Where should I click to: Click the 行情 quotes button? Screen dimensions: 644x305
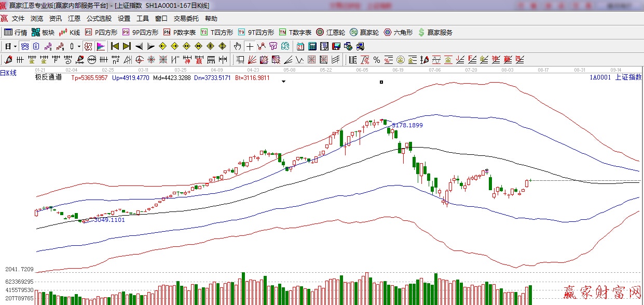(16, 32)
